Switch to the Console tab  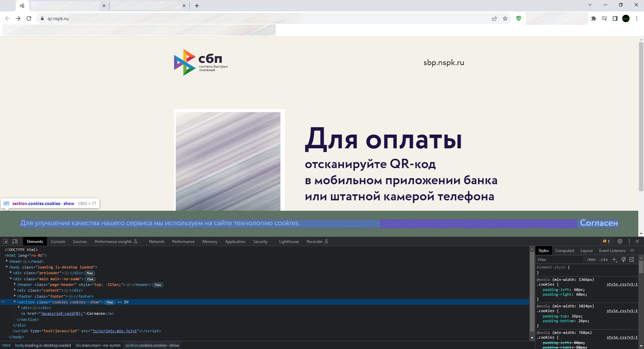pos(58,241)
